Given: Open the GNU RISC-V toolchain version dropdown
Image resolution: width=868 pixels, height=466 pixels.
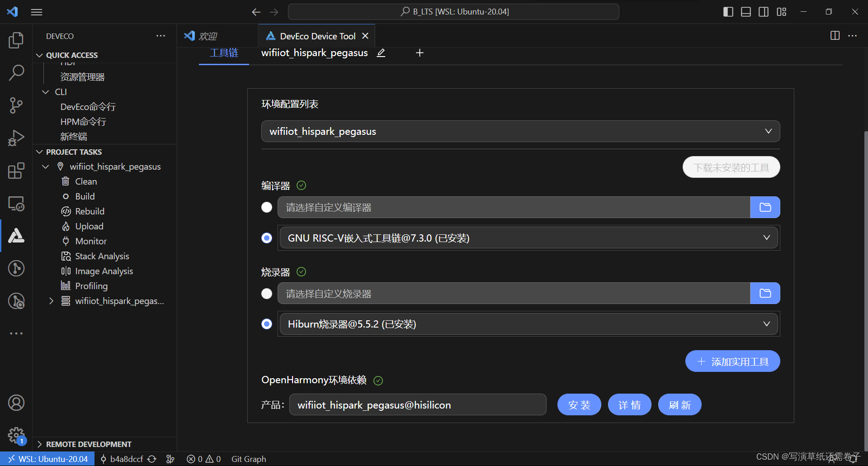Looking at the screenshot, I should click(528, 238).
